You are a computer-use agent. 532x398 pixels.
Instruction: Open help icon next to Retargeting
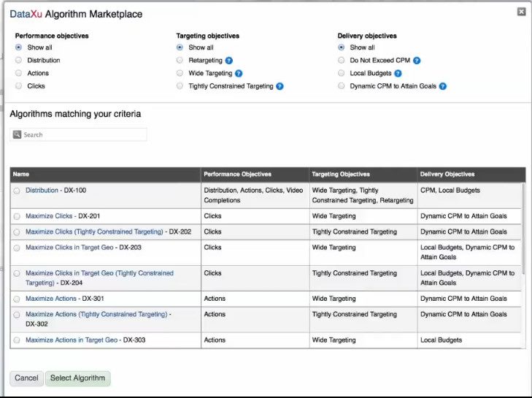coord(229,61)
